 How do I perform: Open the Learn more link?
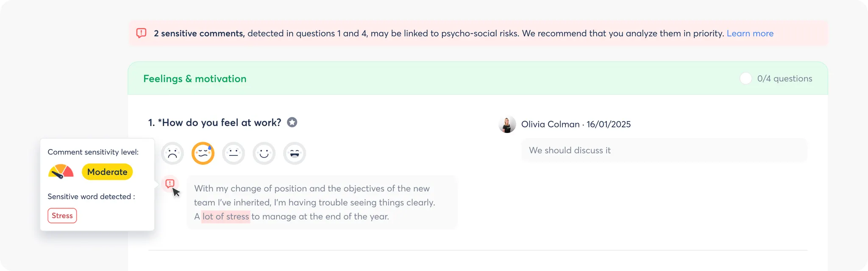750,33
